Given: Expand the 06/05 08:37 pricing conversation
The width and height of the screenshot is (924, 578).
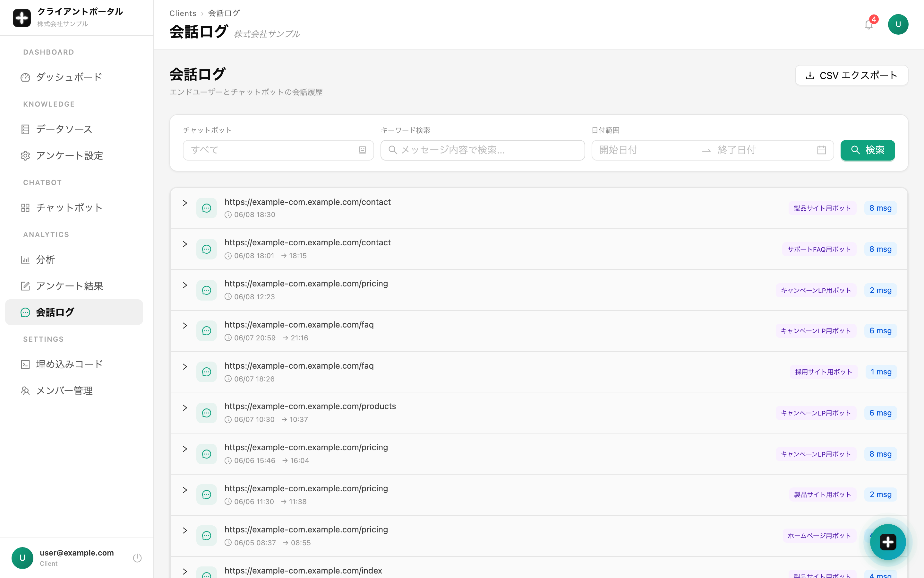Looking at the screenshot, I should click(x=185, y=530).
